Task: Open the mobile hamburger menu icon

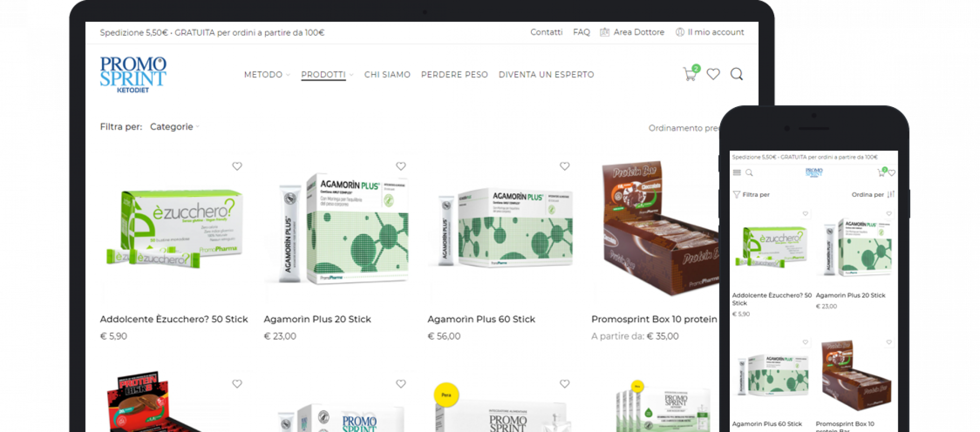Action: (737, 173)
